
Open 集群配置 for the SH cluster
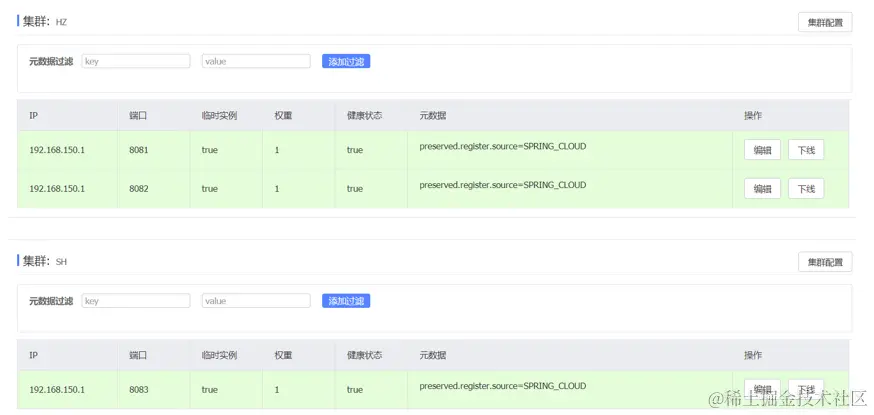(x=825, y=262)
